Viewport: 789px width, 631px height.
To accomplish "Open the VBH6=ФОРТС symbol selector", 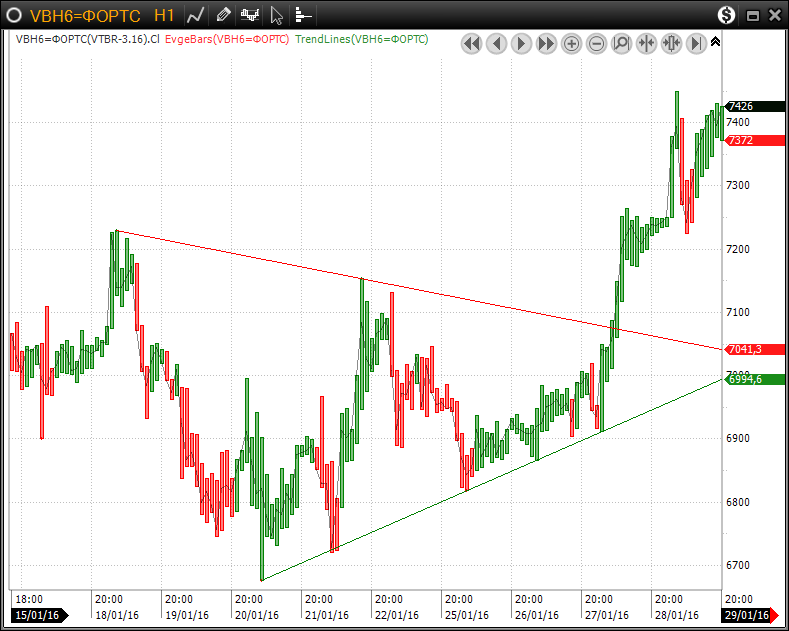I will 85,16.
